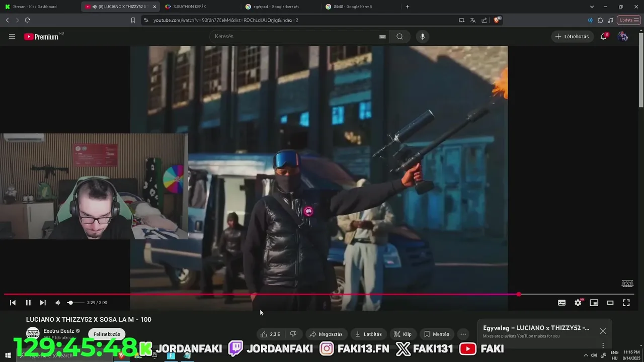Screen dimensions: 644x362
Task: Adjust the player volume slider
Action: pyautogui.click(x=75, y=303)
